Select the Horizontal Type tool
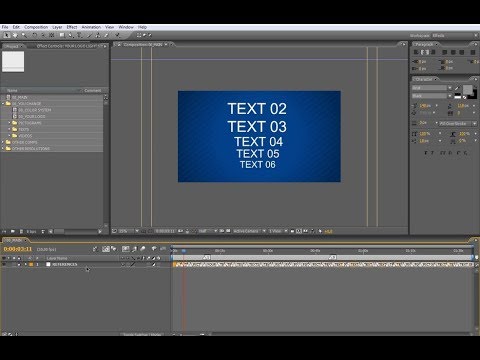 tap(79, 35)
